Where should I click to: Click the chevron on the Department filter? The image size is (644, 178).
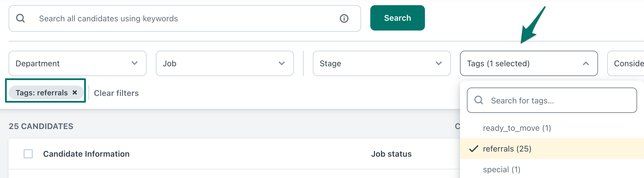click(x=134, y=63)
